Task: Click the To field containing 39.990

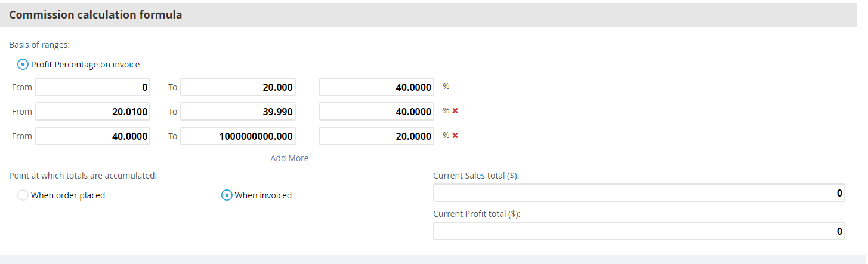Action: click(x=238, y=112)
